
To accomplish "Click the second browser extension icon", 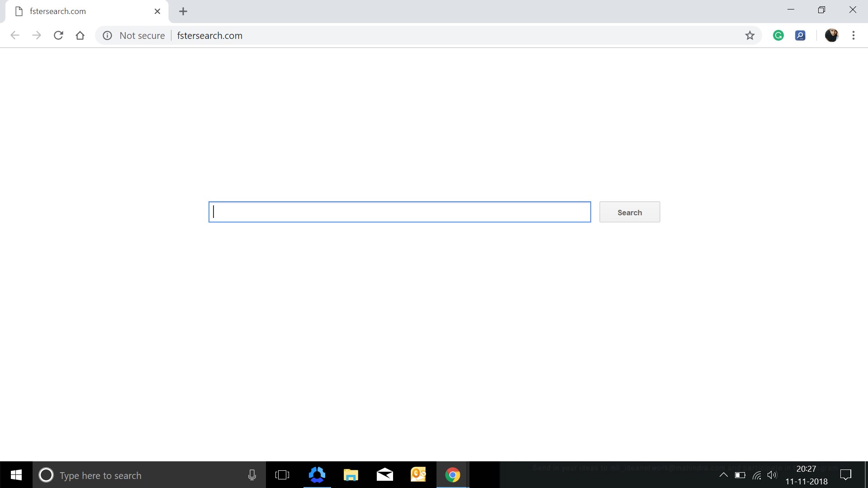I will (801, 35).
